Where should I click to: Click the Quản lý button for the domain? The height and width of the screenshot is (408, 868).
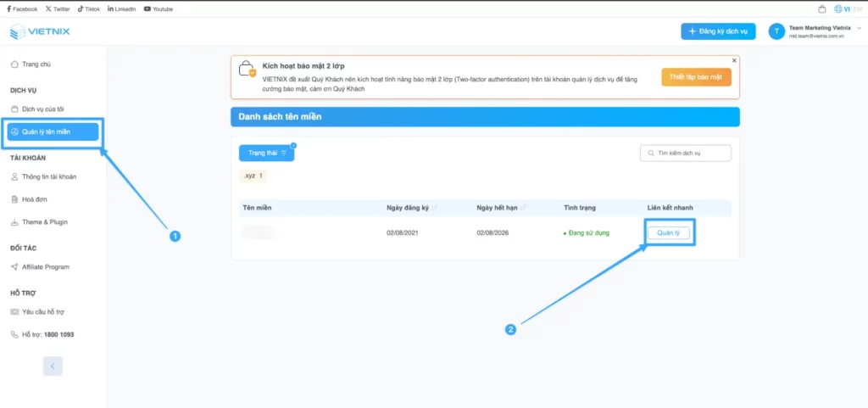[668, 232]
